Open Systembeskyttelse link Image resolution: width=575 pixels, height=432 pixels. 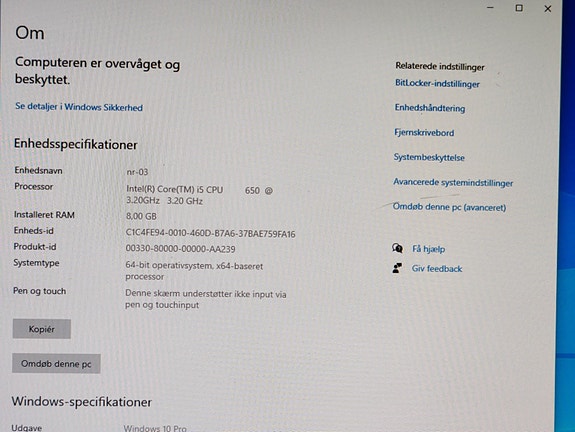[x=429, y=157]
